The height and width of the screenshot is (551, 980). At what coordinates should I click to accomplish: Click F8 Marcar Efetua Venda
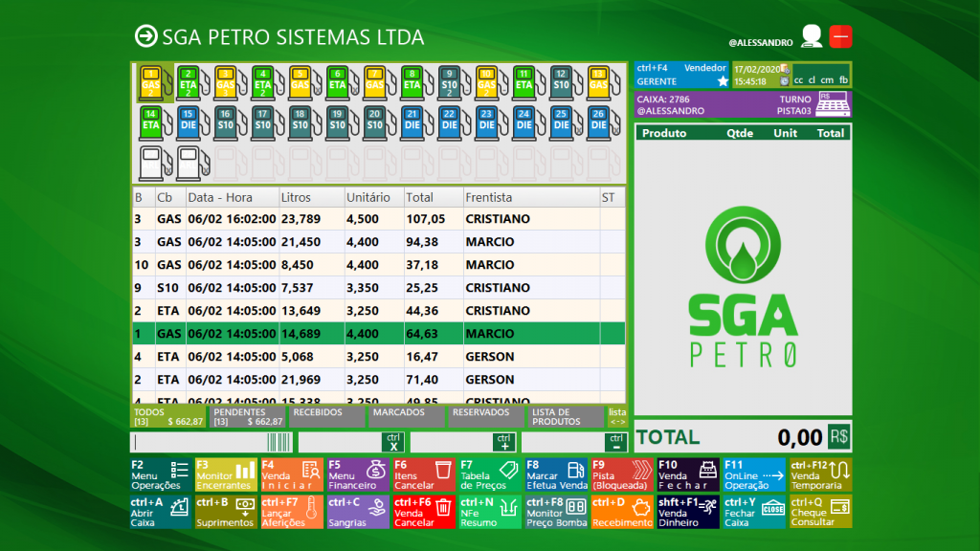click(556, 474)
